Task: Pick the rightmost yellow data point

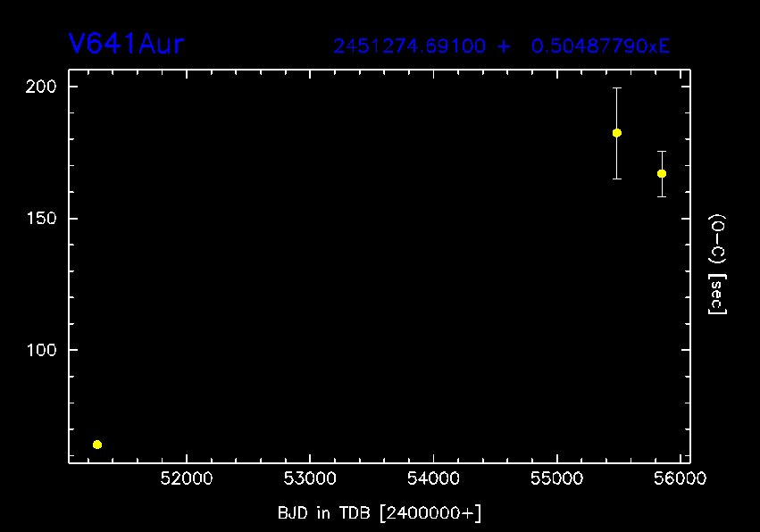Action: coord(662,173)
